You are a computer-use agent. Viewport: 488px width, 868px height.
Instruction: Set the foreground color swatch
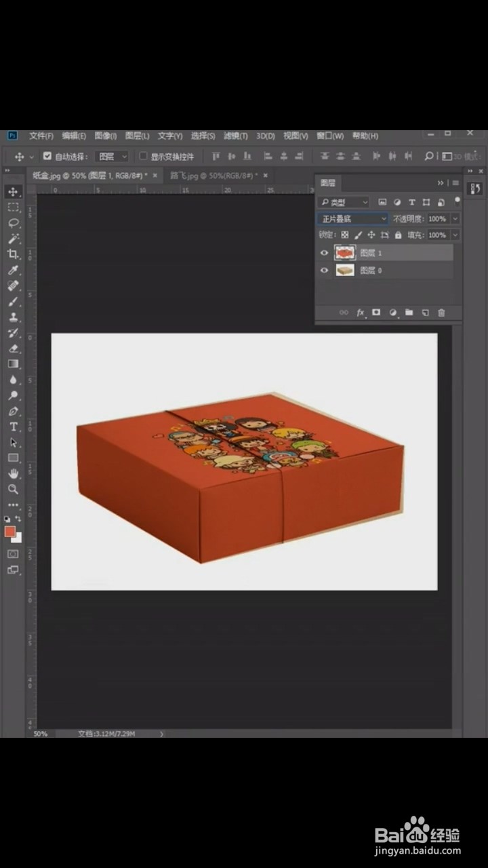[9, 532]
